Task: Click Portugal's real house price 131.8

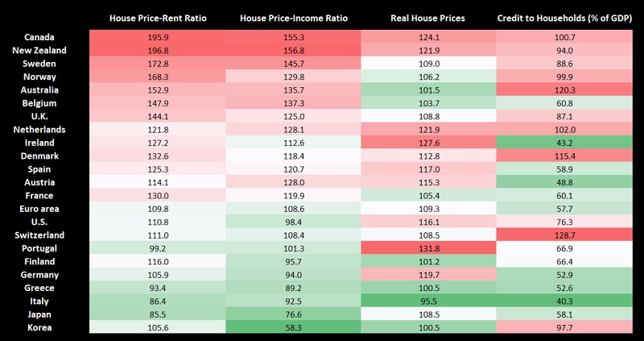Action: coord(428,248)
